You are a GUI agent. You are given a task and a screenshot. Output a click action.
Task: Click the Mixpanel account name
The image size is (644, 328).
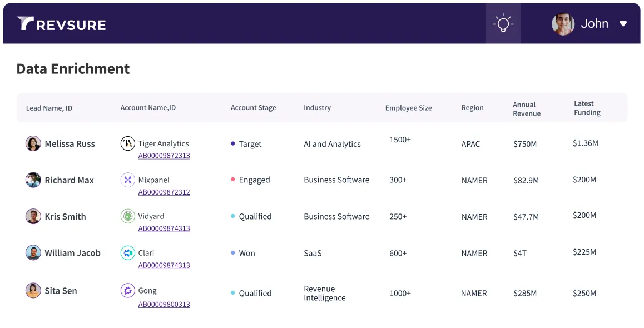(153, 180)
